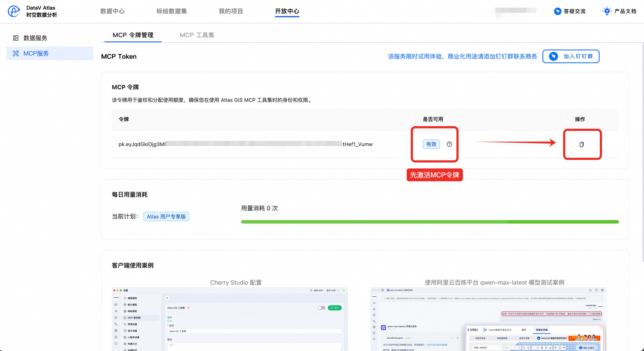Open the qwen-max-latest test case thumbnail
Screen dimensions: 644x351
488,319
